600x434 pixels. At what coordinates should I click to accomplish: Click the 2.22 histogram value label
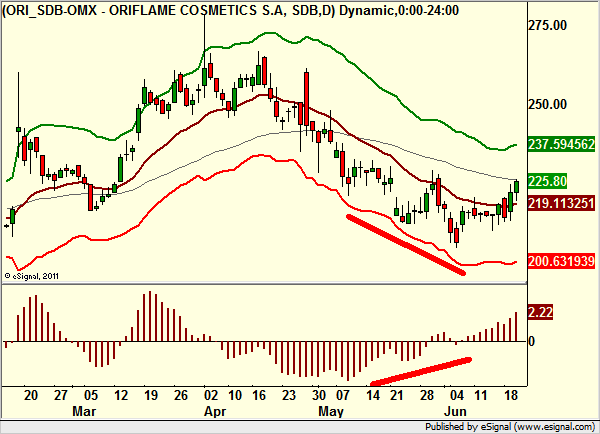click(540, 312)
